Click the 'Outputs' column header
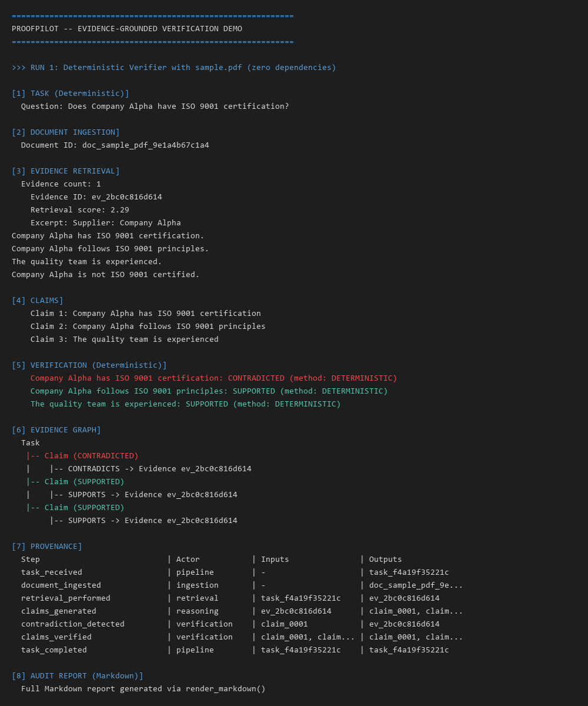Screen dimensions: 588x706 click(x=386, y=559)
